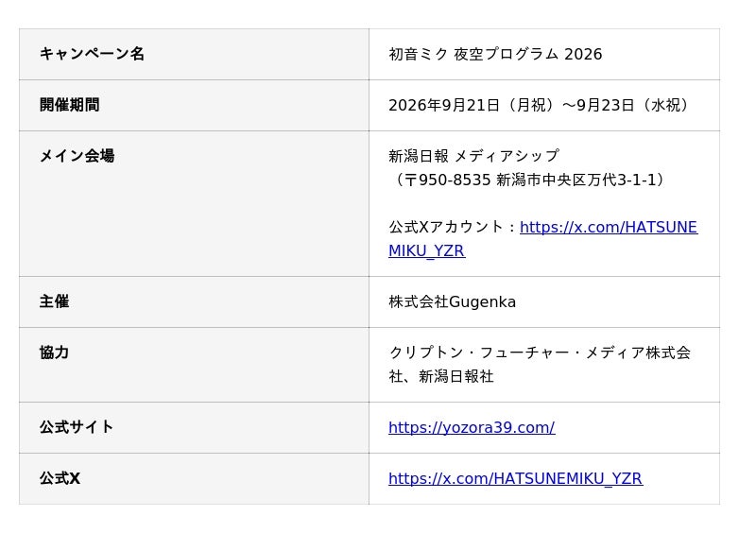Image resolution: width=756 pixels, height=533 pixels.
Task: Click the 主催 header cell
Action: (194, 302)
